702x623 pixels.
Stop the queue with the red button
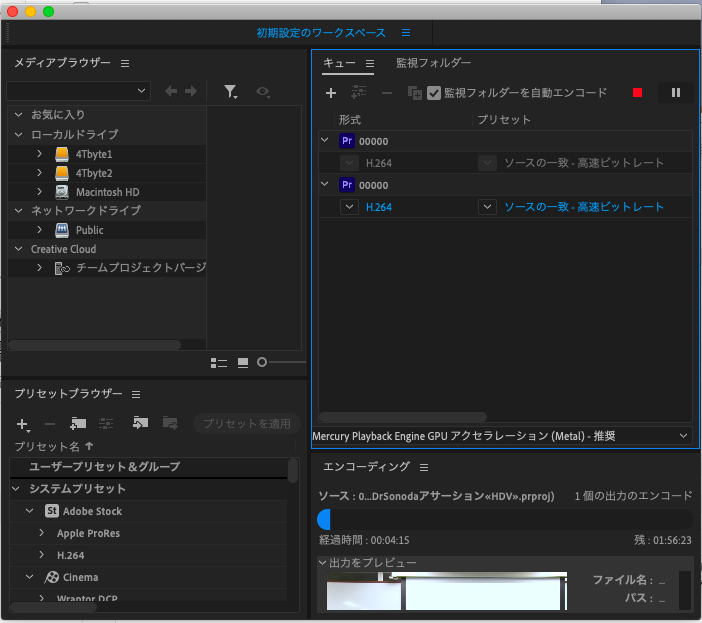638,93
